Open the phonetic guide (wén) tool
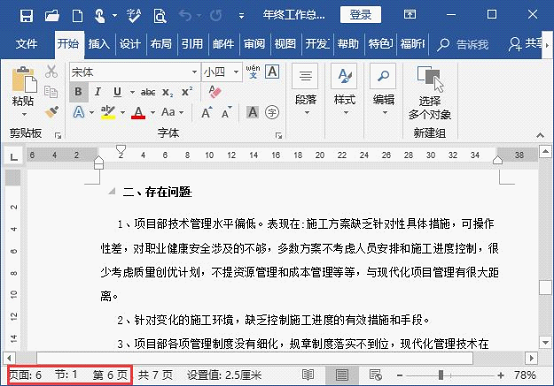 253,72
